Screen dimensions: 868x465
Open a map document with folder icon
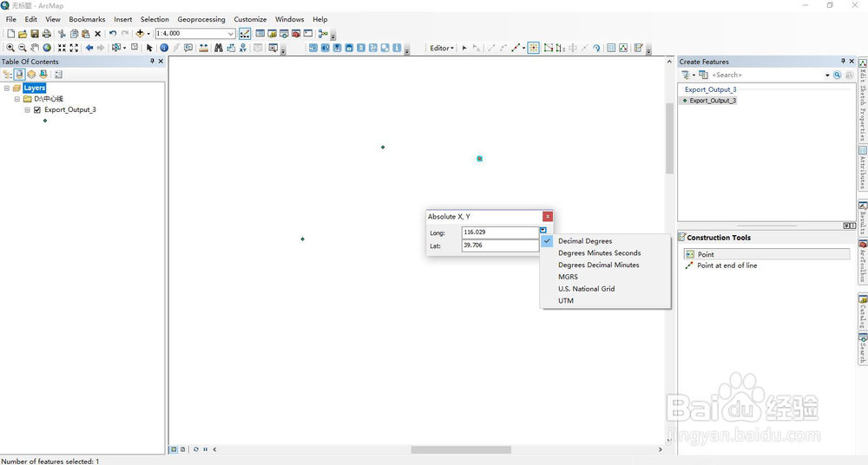tap(23, 34)
